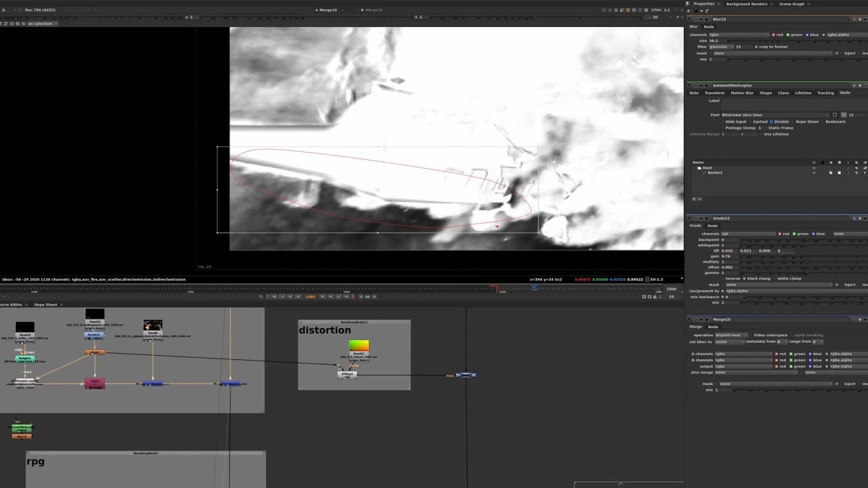Open the Motion Blur tab
Screen dimensions: 868x488
[x=742, y=93]
